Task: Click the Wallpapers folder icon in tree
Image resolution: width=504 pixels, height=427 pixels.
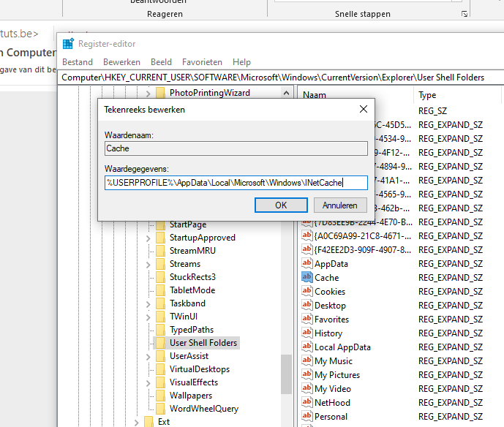Action: point(160,396)
